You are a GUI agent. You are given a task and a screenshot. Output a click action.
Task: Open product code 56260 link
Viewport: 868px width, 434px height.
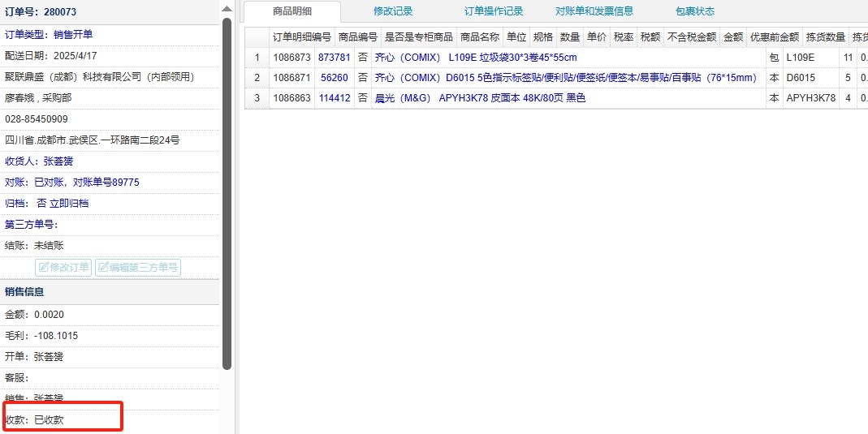335,77
